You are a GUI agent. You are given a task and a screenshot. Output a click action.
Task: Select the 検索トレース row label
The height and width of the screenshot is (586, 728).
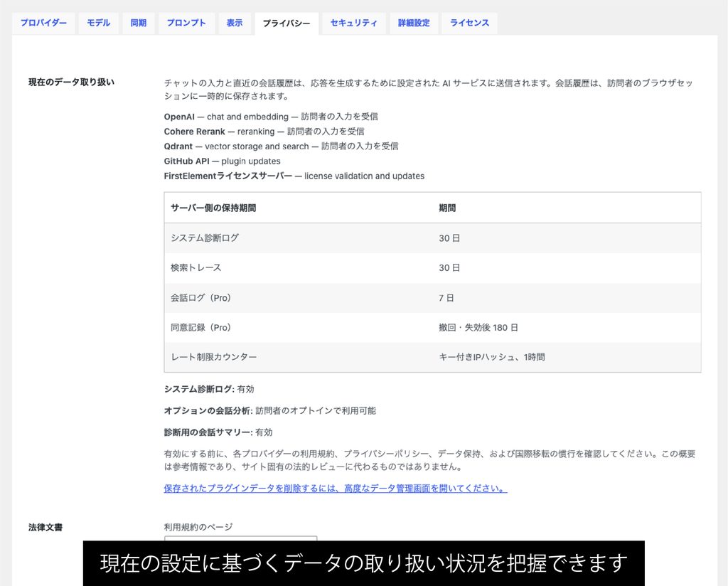click(x=196, y=267)
